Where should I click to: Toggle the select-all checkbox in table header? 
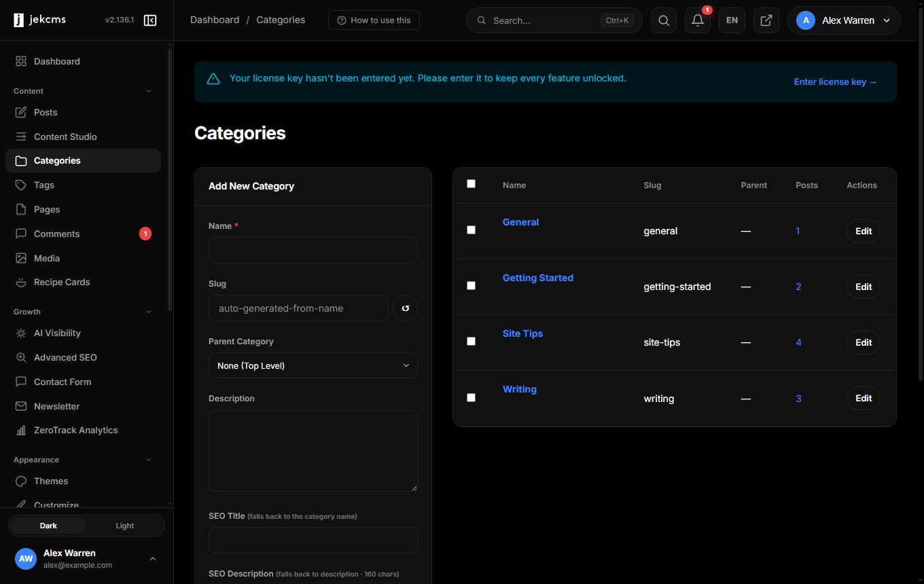pyautogui.click(x=472, y=184)
